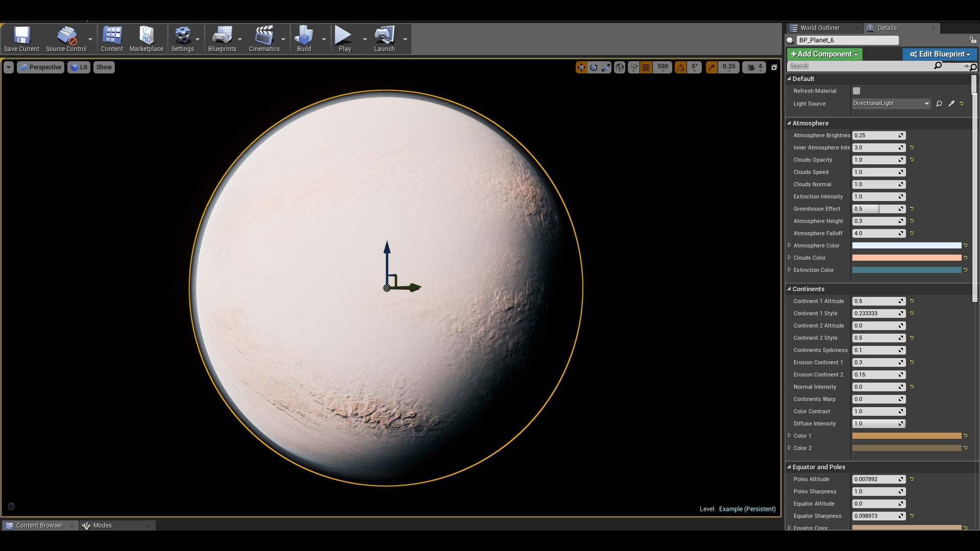Select the scale transform tool
The height and width of the screenshot is (551, 980).
[x=606, y=67]
